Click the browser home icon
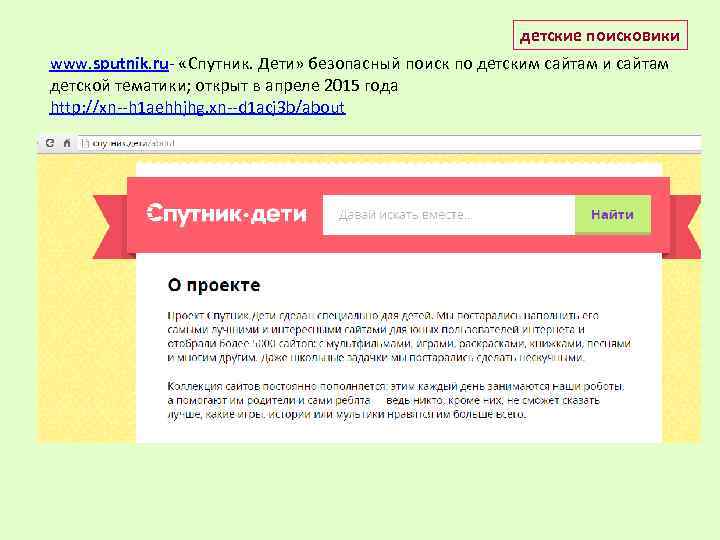 67,143
